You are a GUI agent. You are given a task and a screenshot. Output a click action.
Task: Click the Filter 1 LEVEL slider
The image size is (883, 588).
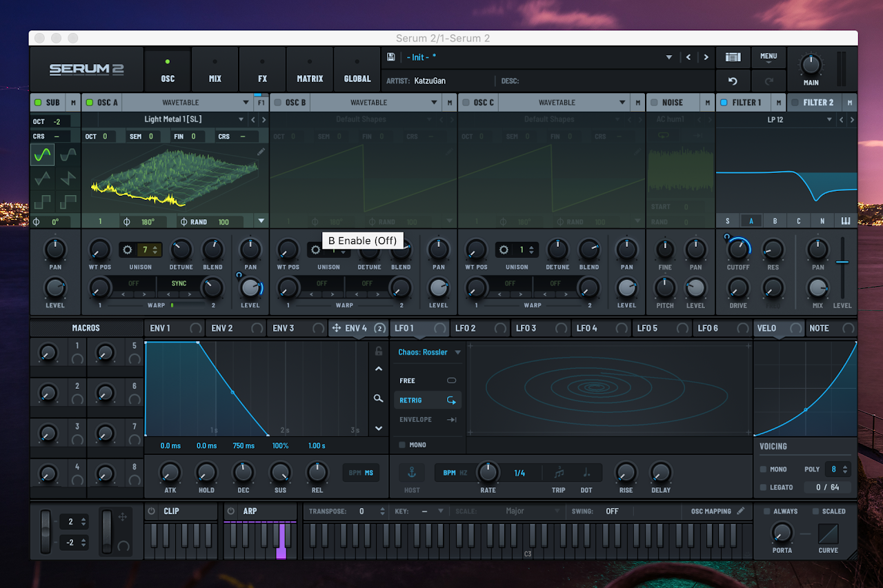(842, 262)
